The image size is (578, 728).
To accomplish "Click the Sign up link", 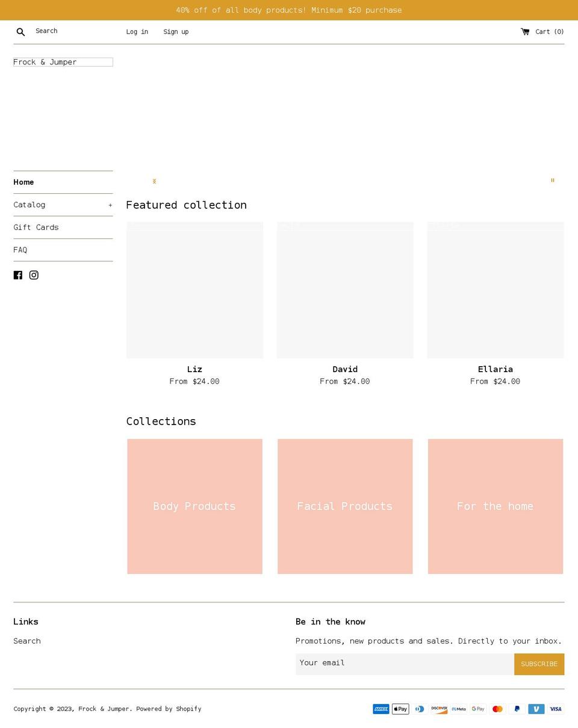I will (x=176, y=31).
